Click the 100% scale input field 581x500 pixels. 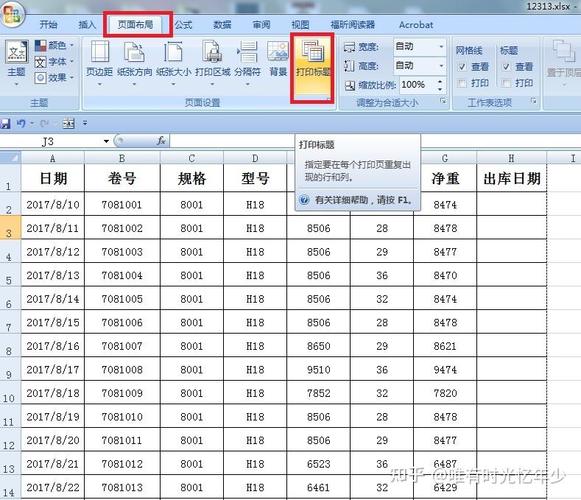[x=418, y=85]
